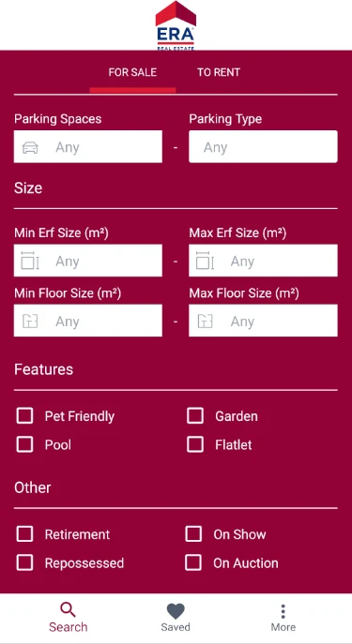Check the On Show option
The height and width of the screenshot is (644, 352).
coord(193,534)
